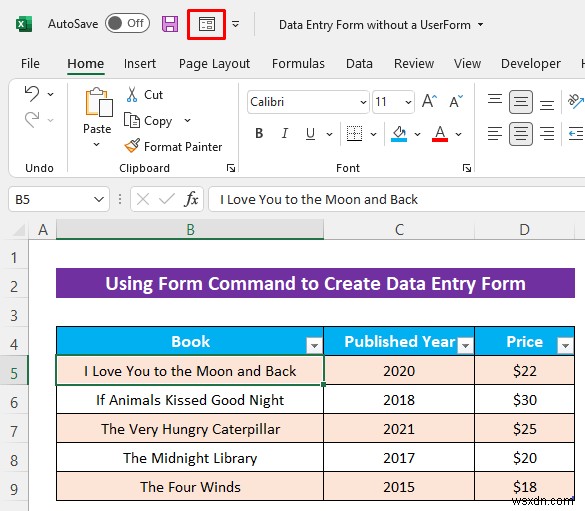This screenshot has height=511, width=585.
Task: Click the Redo arrow icon
Action: pyautogui.click(x=32, y=120)
